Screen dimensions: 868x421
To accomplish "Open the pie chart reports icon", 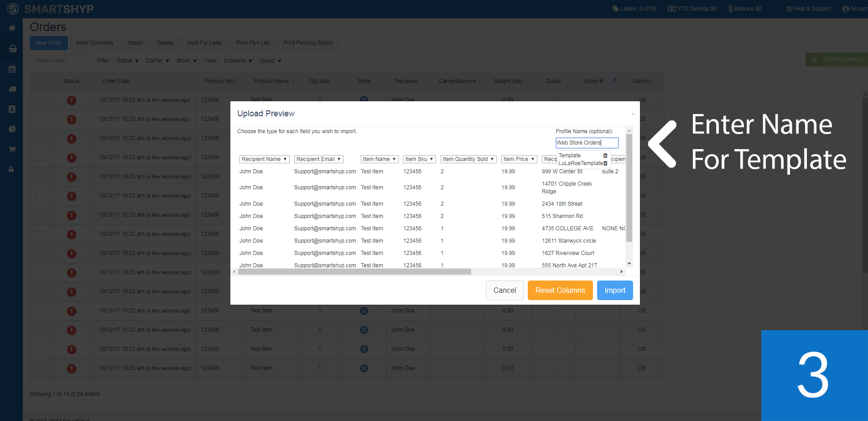I will click(x=12, y=129).
